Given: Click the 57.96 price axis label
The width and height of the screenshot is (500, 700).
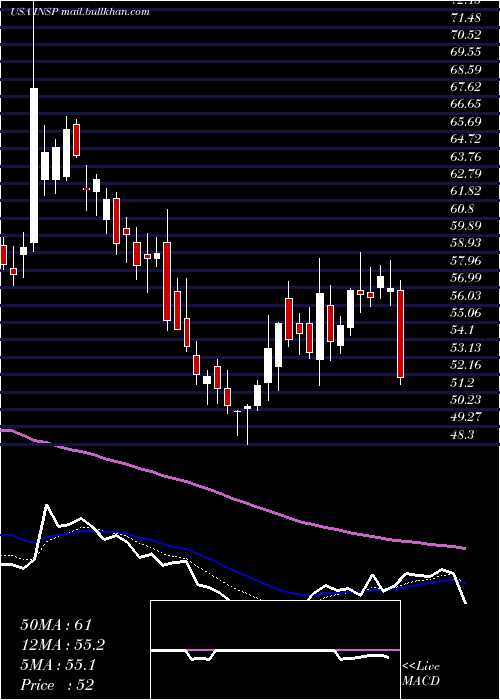Looking at the screenshot, I should [x=467, y=261].
